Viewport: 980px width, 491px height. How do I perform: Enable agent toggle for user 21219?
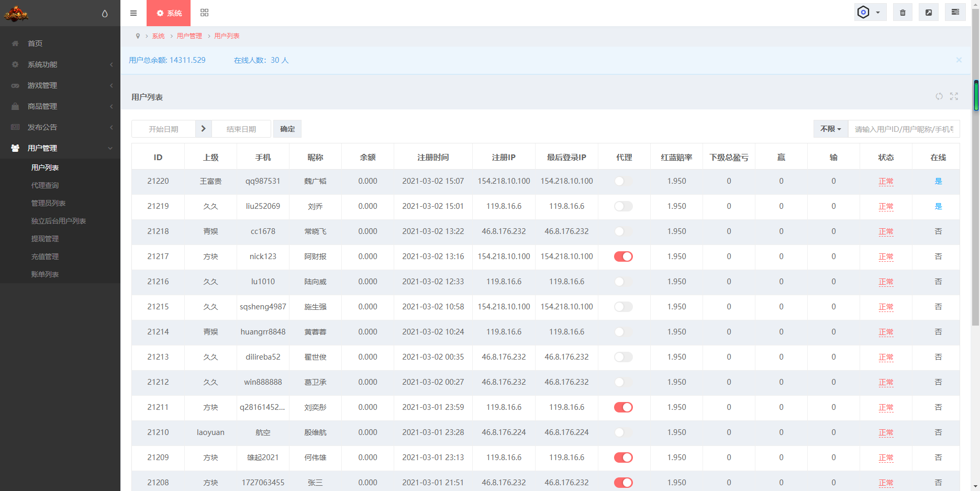[623, 206]
